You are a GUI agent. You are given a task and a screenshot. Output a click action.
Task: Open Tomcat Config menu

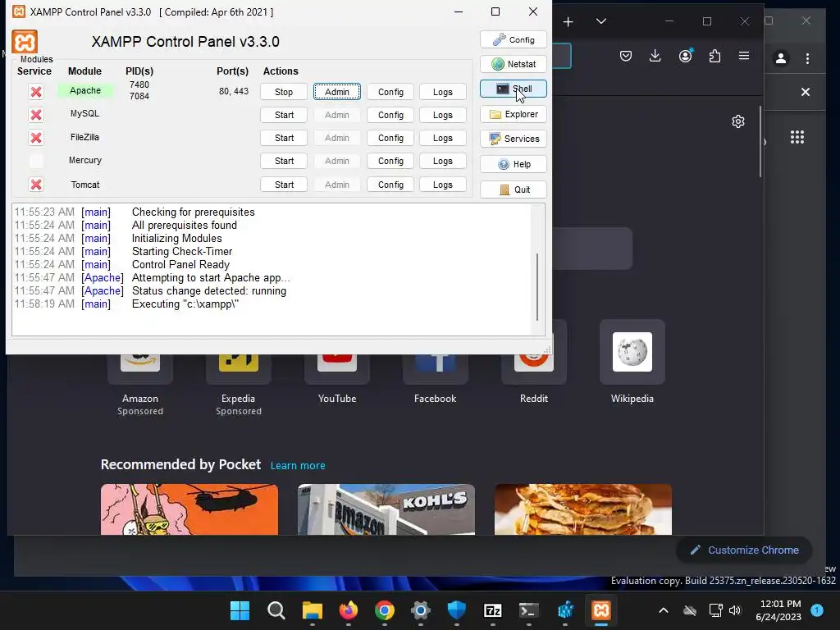point(390,185)
